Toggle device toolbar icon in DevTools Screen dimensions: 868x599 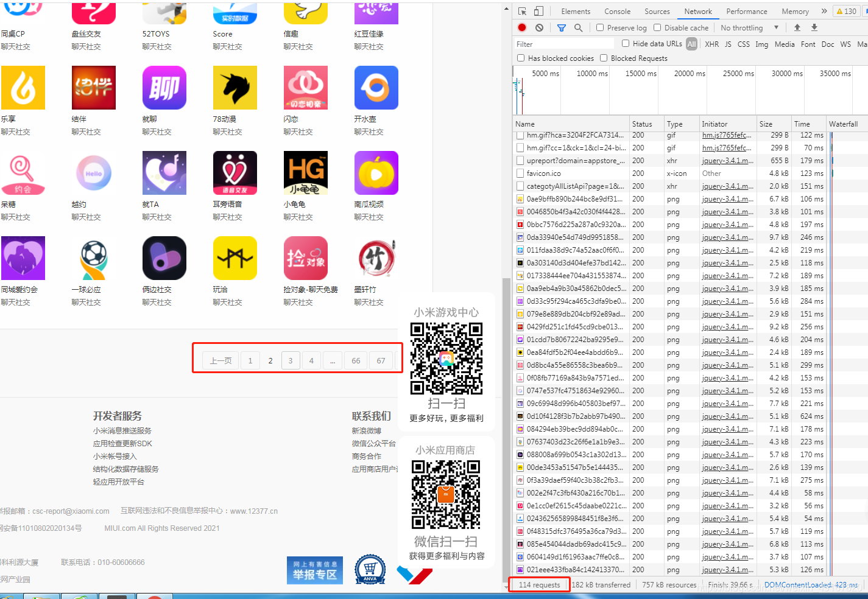(538, 11)
